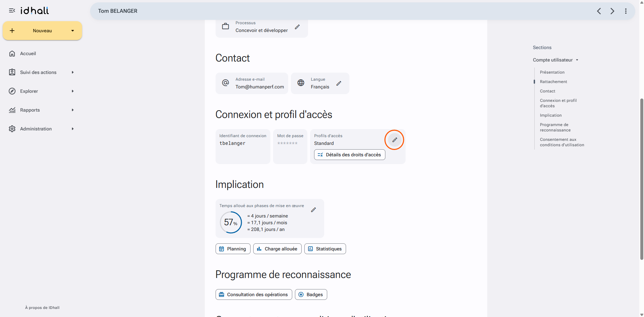Open the three-dot more options menu
Viewport: 644px width, 317px height.
tap(626, 11)
